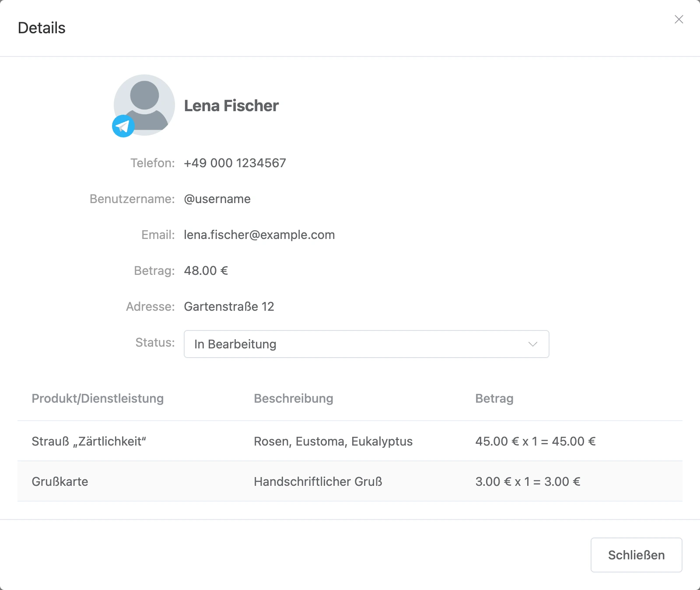700x590 pixels.
Task: Click Lena Fischer's profile avatar
Action: (x=144, y=105)
